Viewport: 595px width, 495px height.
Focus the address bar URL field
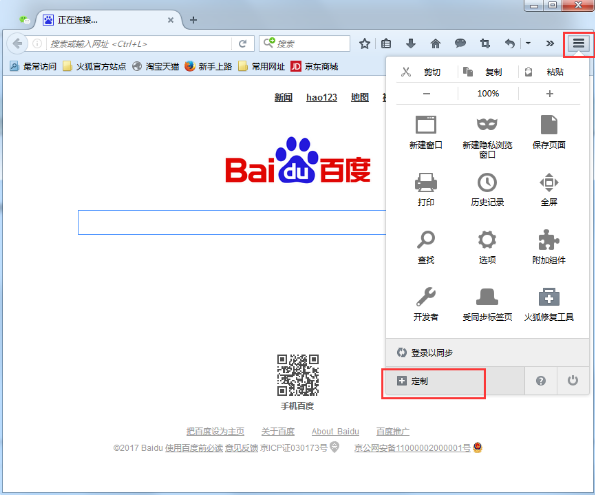pos(139,44)
